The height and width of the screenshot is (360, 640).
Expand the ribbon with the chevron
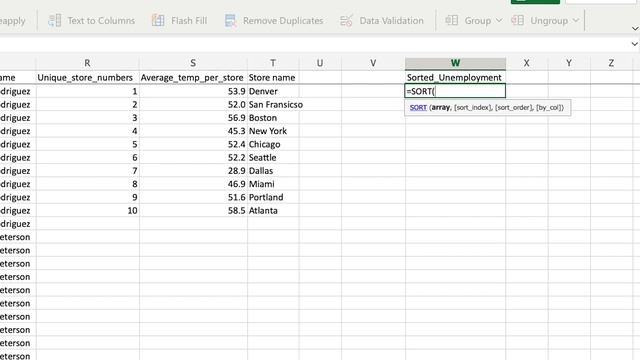pos(635,29)
